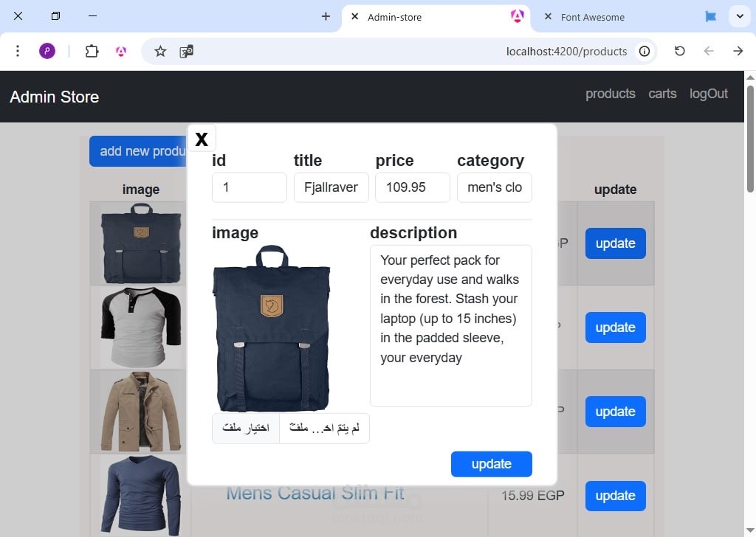The height and width of the screenshot is (537, 756).
Task: Open the site information icon in address bar
Action: click(644, 51)
